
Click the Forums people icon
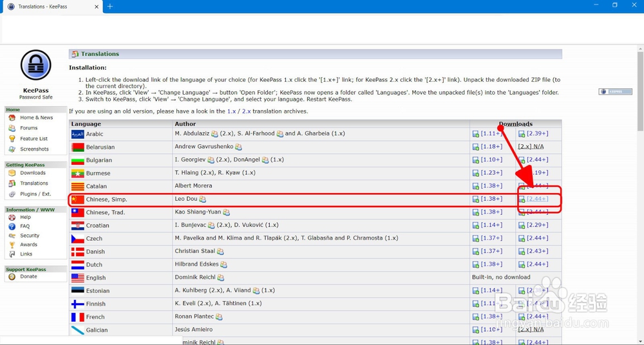(12, 127)
